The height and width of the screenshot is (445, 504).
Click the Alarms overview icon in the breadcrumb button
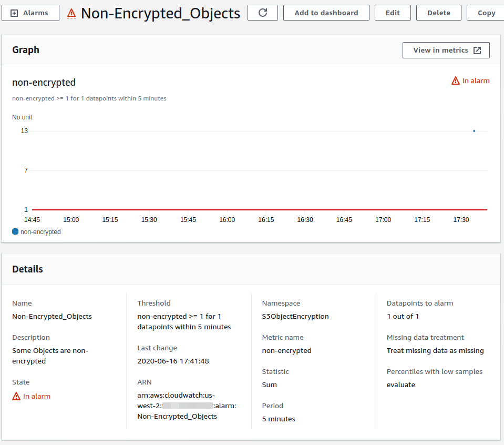tap(15, 13)
